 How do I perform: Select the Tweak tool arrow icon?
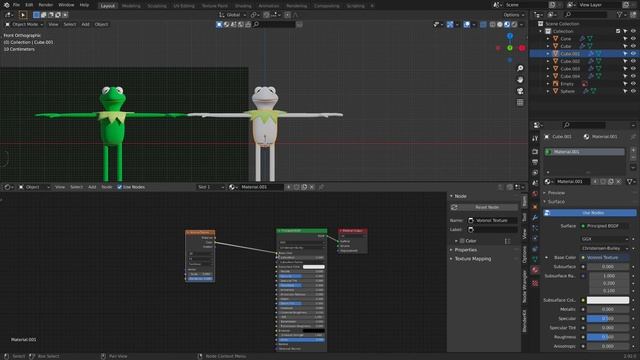23,15
